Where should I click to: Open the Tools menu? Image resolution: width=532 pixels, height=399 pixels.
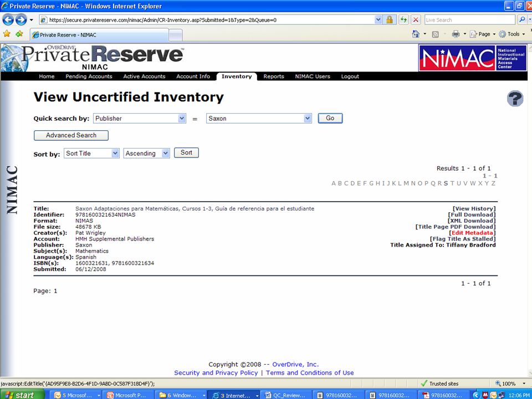coord(512,34)
